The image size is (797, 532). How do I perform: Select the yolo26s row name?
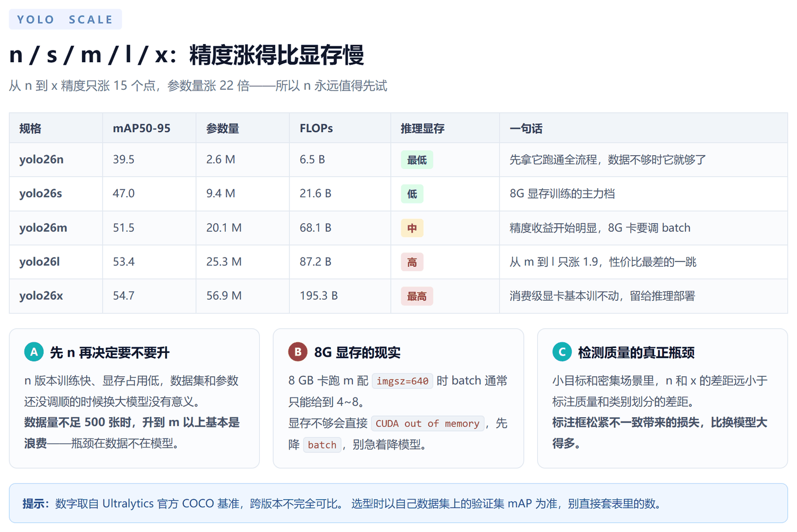[40, 193]
